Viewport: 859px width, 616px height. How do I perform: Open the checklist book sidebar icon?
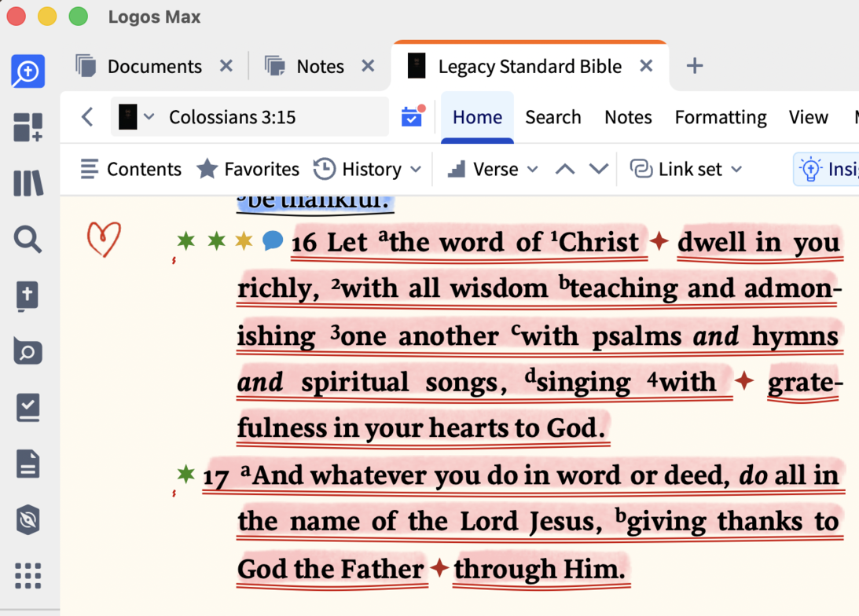(28, 408)
